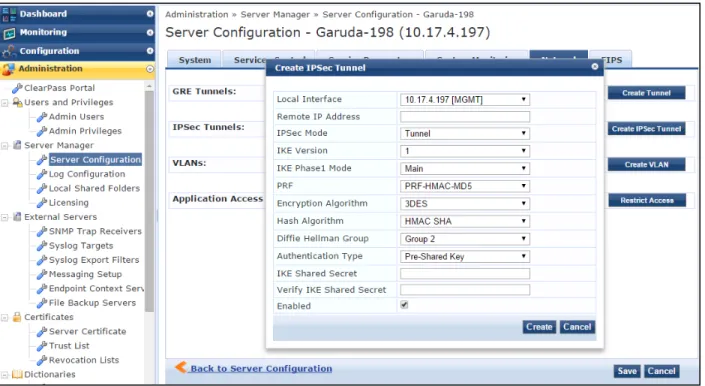This screenshot has height=386, width=705.
Task: Click wrench icon beside Syslog Export Filters
Action: [42, 260]
